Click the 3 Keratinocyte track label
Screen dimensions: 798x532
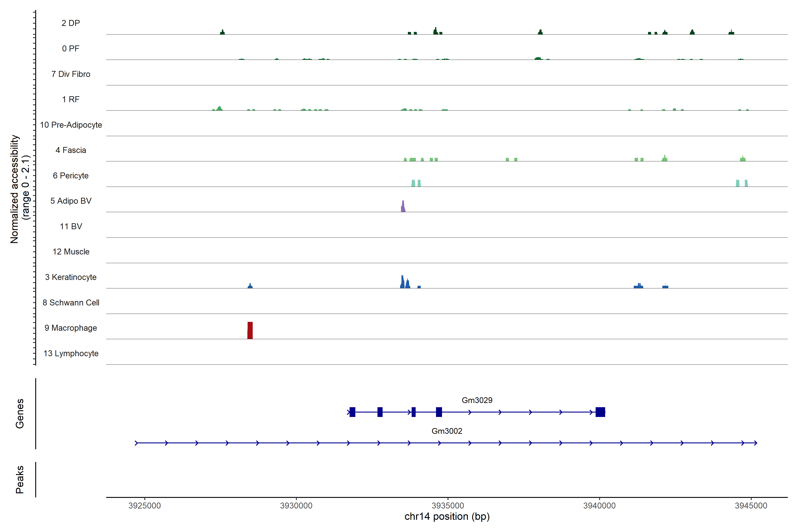(x=70, y=277)
